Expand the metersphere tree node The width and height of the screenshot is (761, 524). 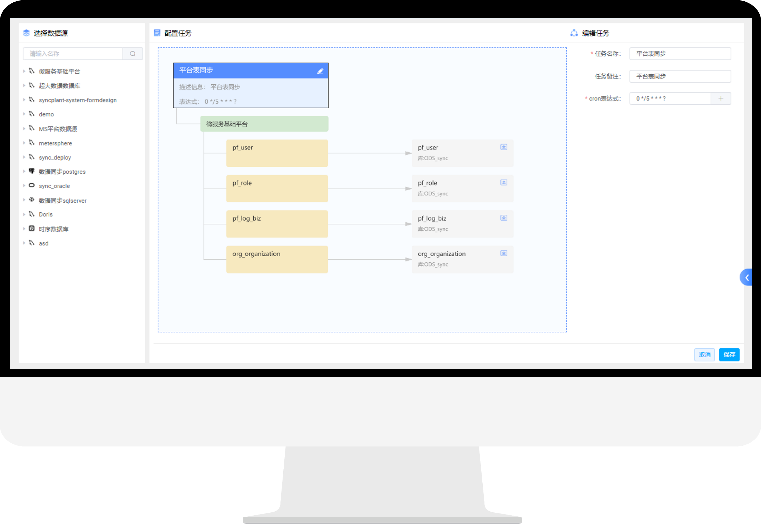tap(24, 143)
